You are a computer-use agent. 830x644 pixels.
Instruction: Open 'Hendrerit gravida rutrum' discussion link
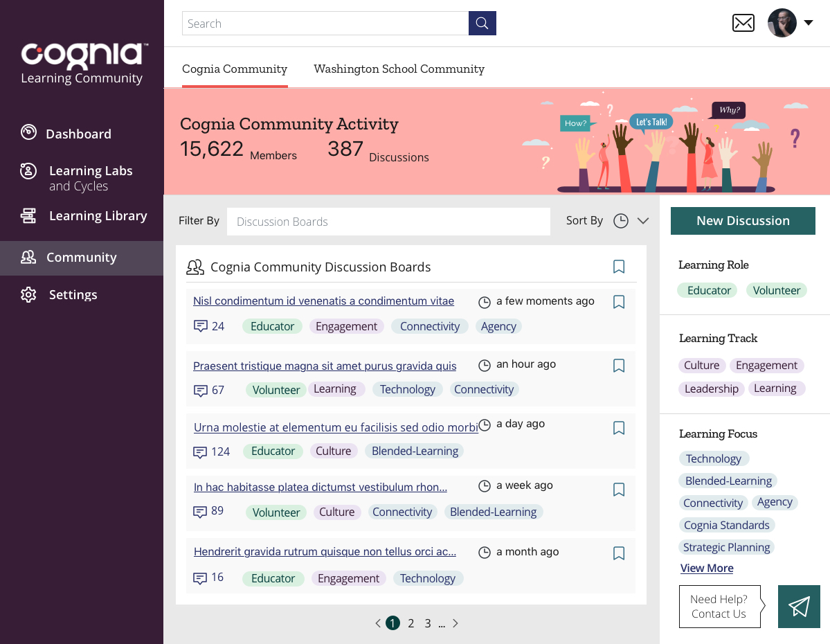click(x=325, y=551)
